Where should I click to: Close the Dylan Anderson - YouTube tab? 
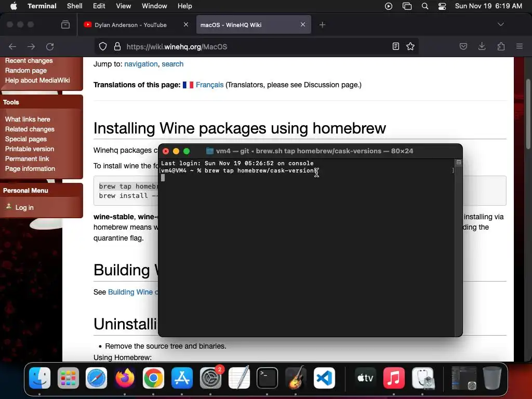[x=186, y=24]
